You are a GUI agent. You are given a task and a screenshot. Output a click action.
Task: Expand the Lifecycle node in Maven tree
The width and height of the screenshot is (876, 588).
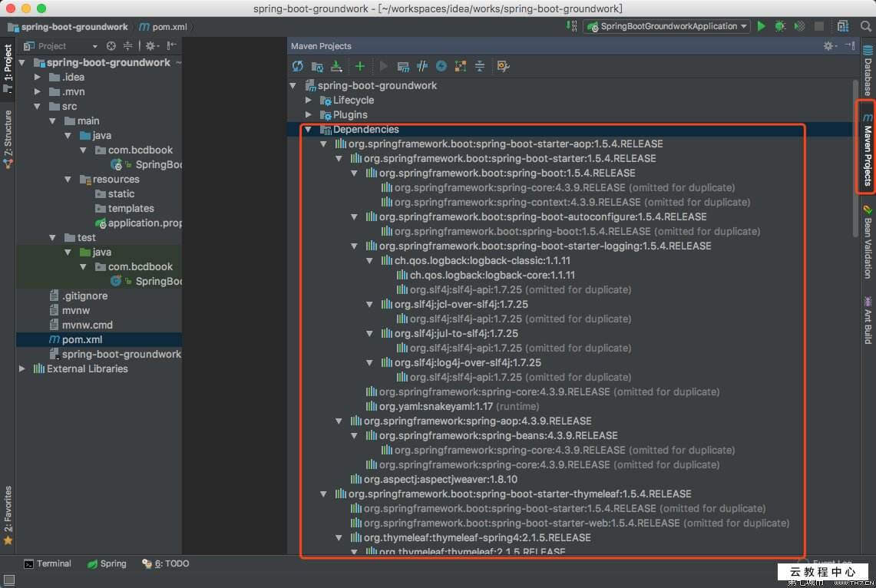tap(309, 101)
